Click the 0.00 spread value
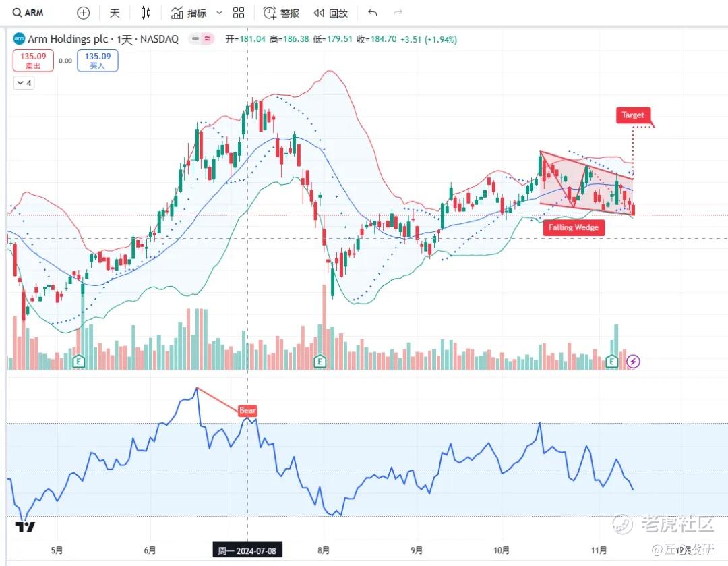This screenshot has width=728, height=566. (x=65, y=61)
